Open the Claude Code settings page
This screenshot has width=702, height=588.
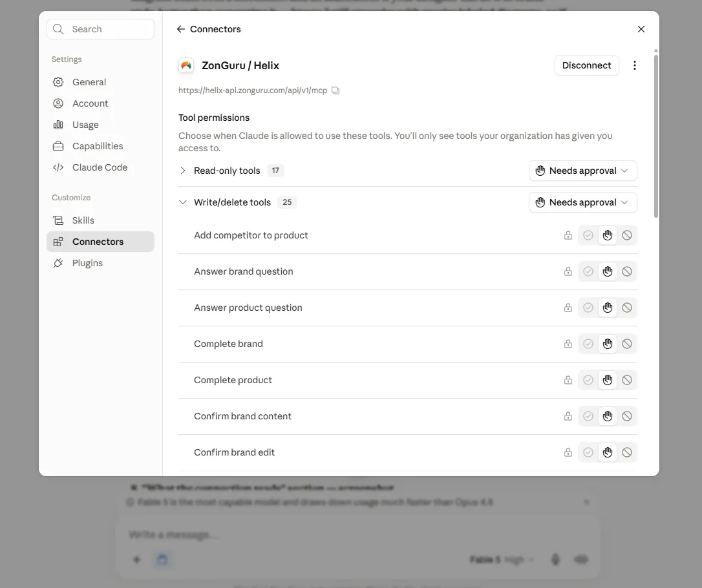[100, 167]
